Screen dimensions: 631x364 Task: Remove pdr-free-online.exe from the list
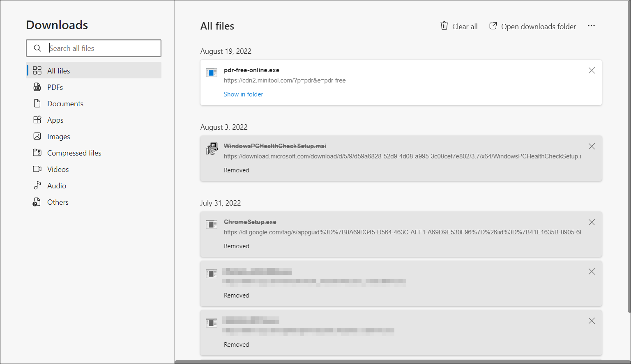tap(592, 71)
